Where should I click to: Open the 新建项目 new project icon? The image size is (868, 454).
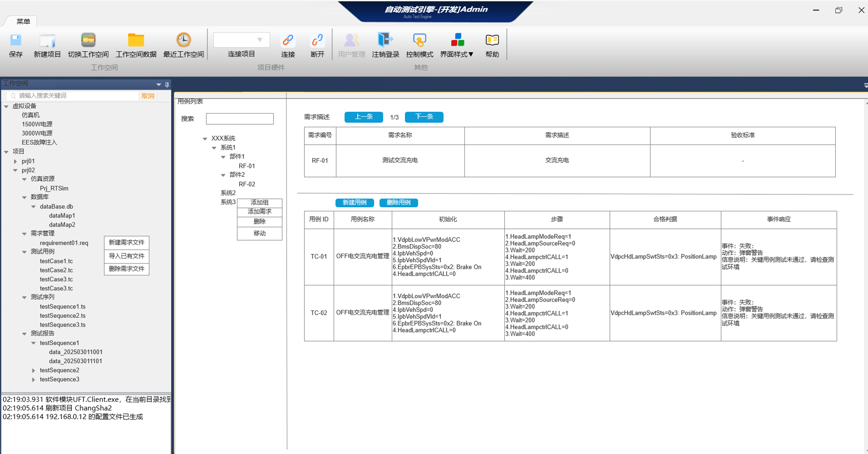point(47,41)
